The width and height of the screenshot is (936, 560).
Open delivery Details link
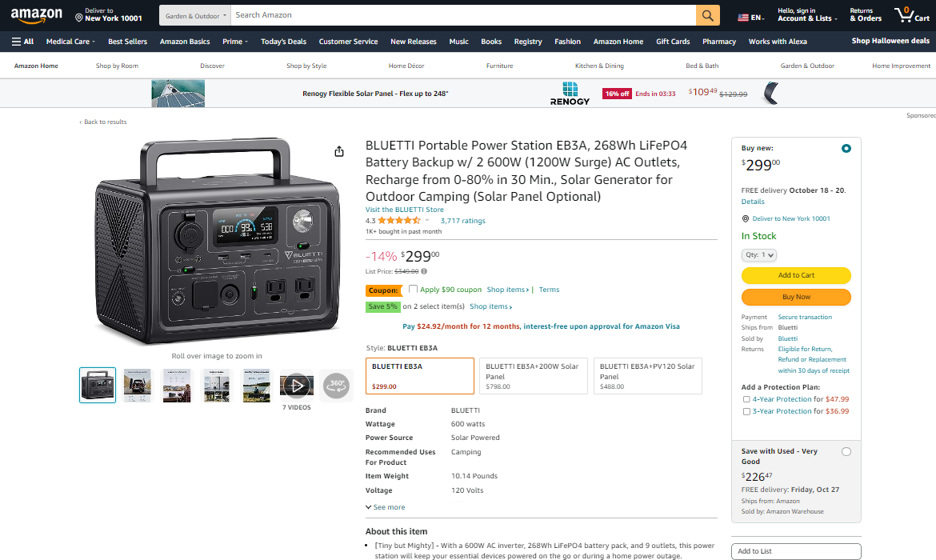click(x=753, y=202)
